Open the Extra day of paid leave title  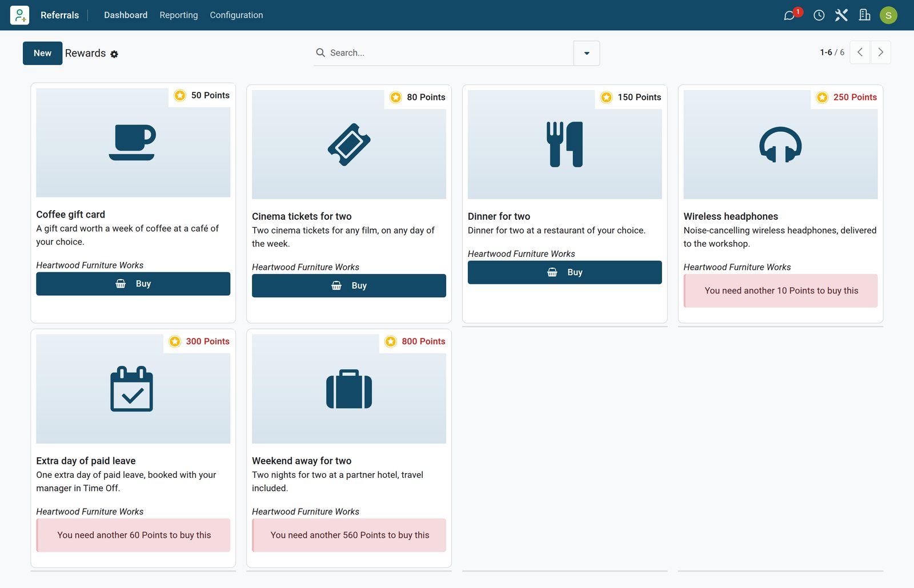(x=86, y=461)
